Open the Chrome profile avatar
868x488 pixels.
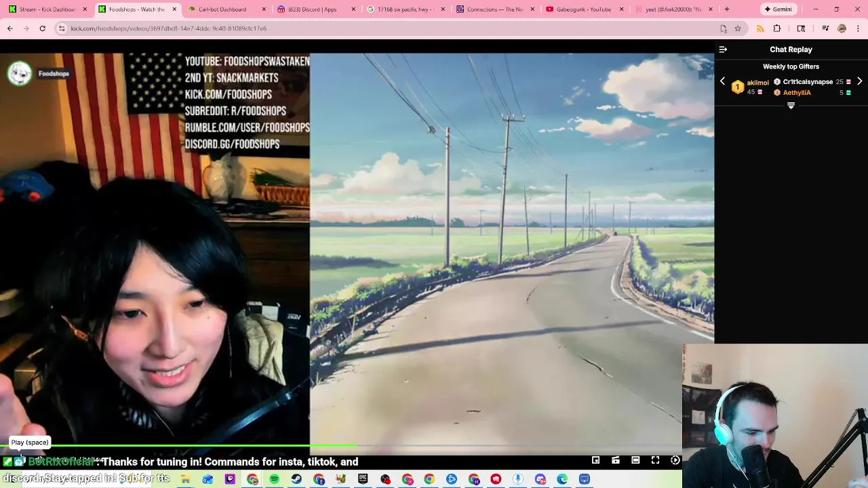click(842, 28)
